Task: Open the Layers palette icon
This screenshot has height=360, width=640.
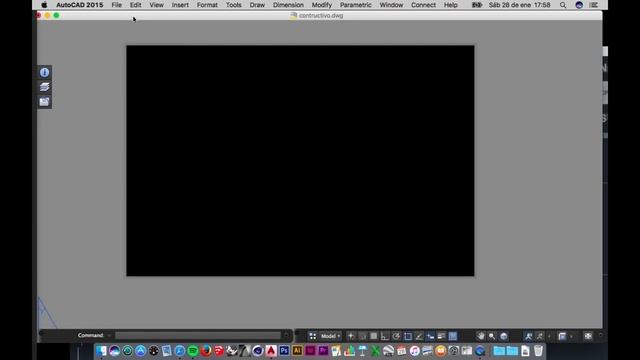Action: (x=44, y=87)
